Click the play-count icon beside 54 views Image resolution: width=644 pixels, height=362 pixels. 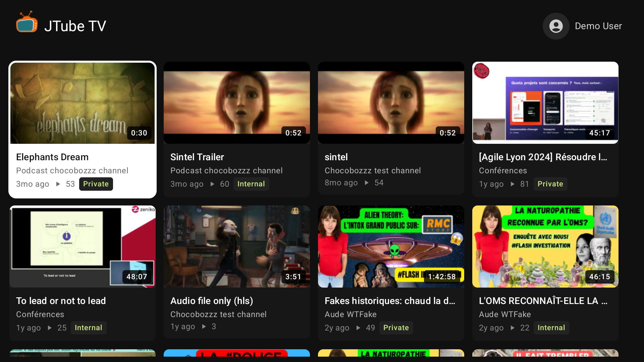coord(367,183)
